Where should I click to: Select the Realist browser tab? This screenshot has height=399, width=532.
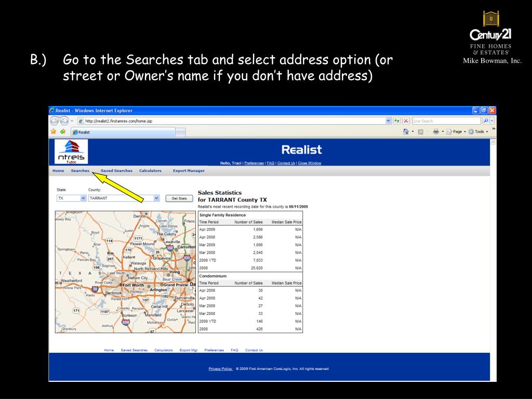click(123, 132)
